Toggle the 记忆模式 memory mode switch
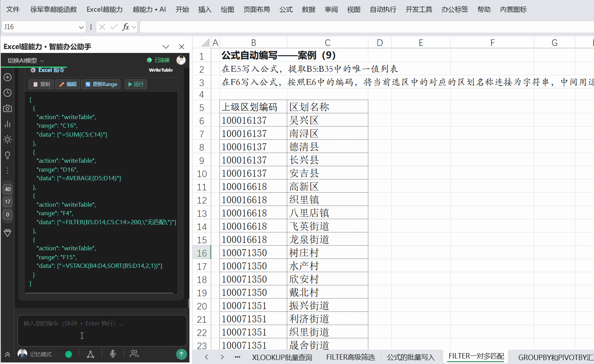Screen dimensions: 594x364 tap(65, 354)
